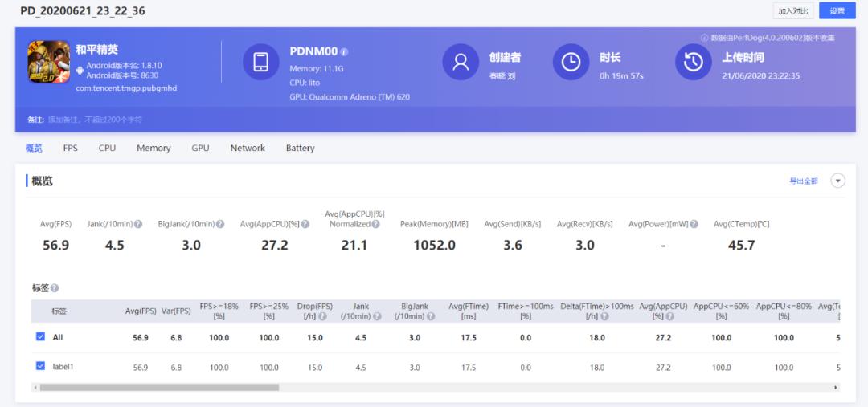
Task: Click the FPS>=18% column header
Action: coord(219,311)
